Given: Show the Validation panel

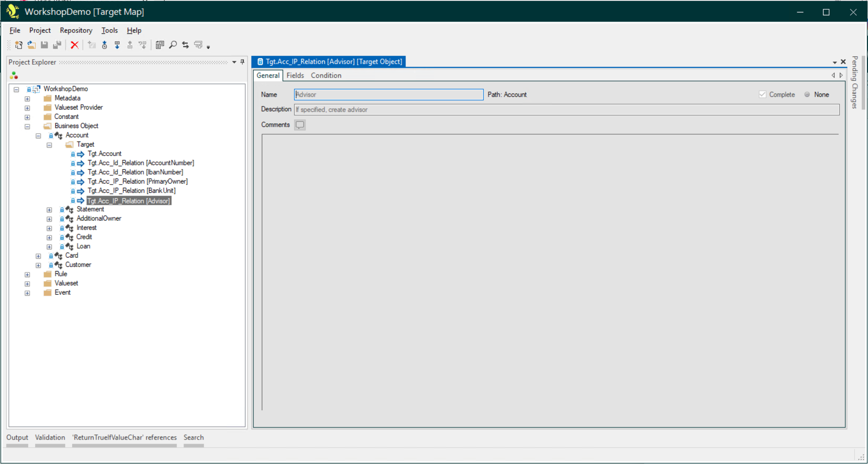Looking at the screenshot, I should click(x=50, y=438).
